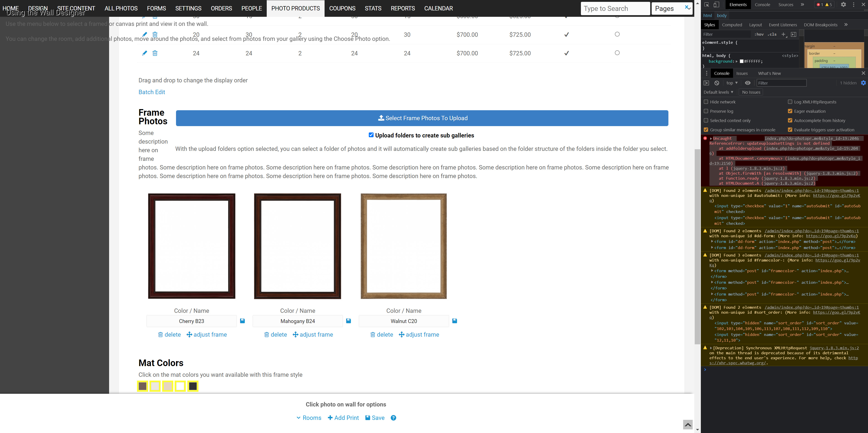This screenshot has width=868, height=433.
Task: Switch to the Computed tab
Action: pos(732,24)
